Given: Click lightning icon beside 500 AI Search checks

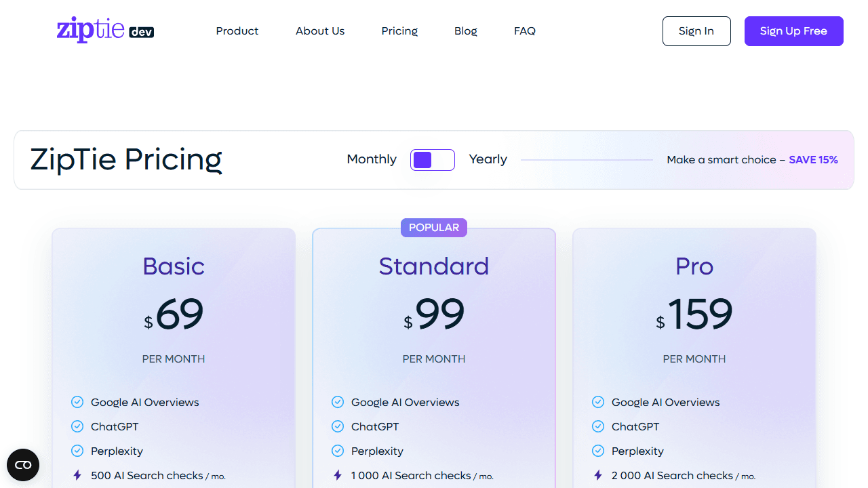Looking at the screenshot, I should click(77, 475).
